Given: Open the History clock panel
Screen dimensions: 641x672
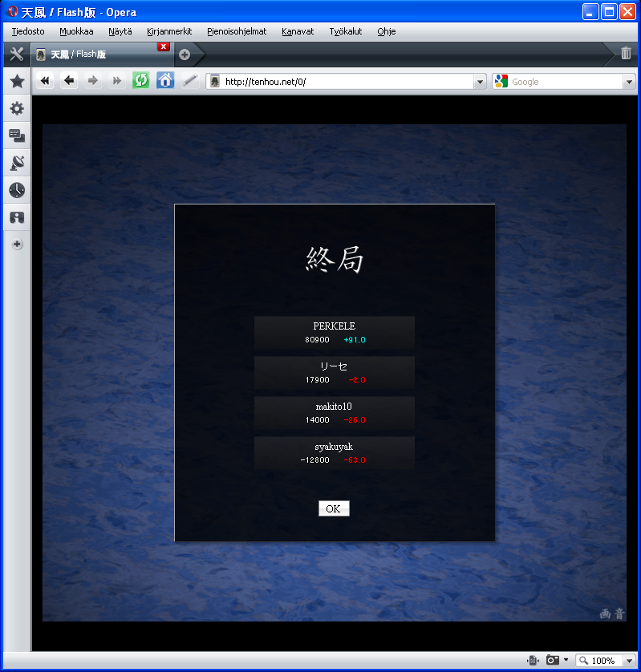Looking at the screenshot, I should 17,190.
